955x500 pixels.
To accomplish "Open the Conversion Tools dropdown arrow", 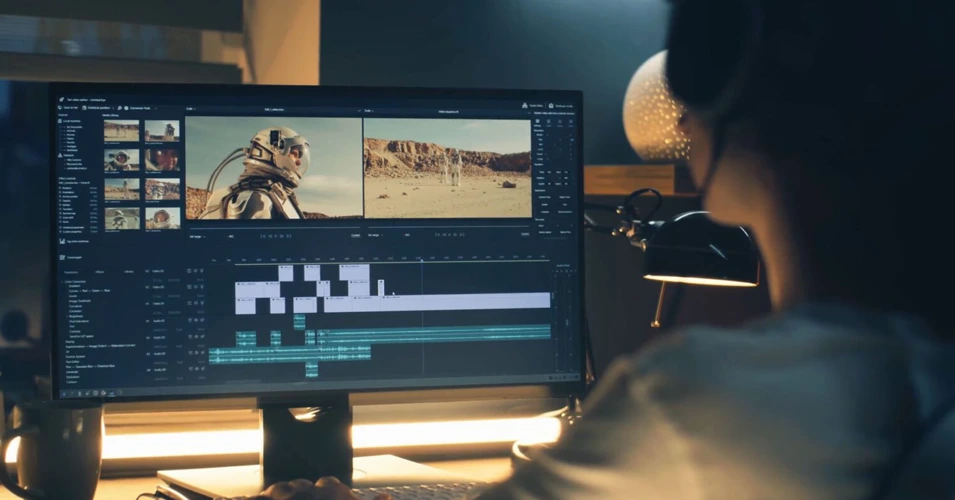I will 156,108.
